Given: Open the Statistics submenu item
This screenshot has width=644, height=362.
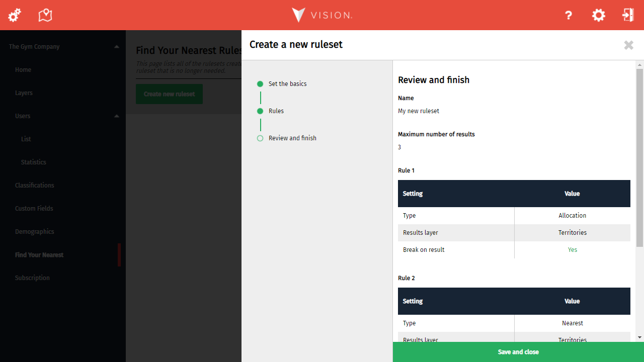Looking at the screenshot, I should [x=33, y=162].
